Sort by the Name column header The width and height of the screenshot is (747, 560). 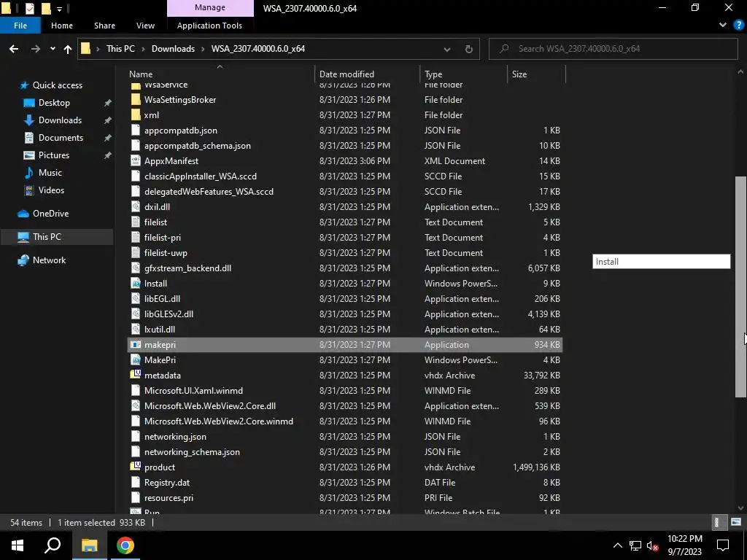141,74
